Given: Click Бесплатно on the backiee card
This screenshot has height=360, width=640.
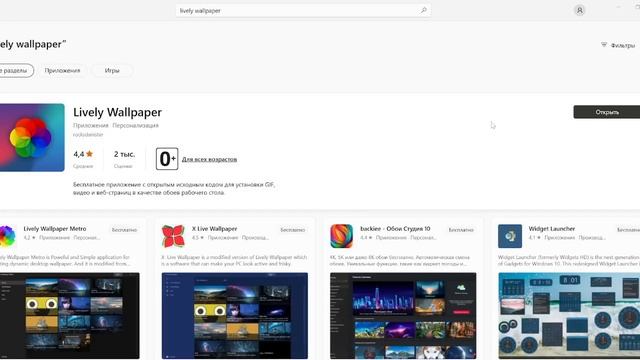Looking at the screenshot, I should coord(461,230).
